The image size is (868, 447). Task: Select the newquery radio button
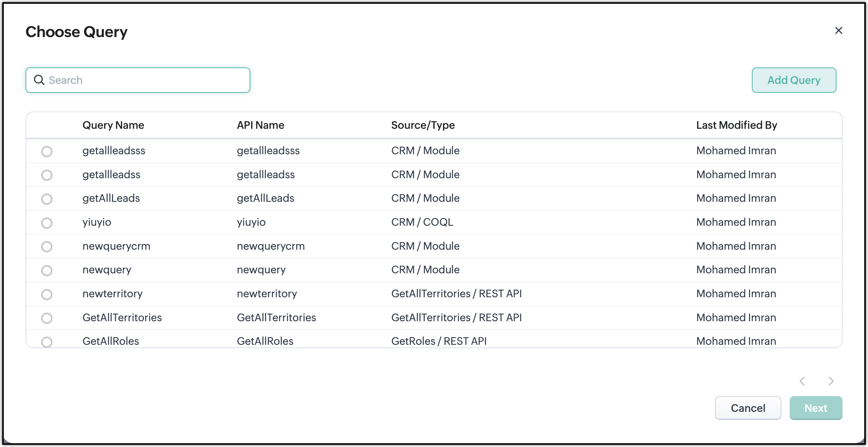tap(47, 270)
